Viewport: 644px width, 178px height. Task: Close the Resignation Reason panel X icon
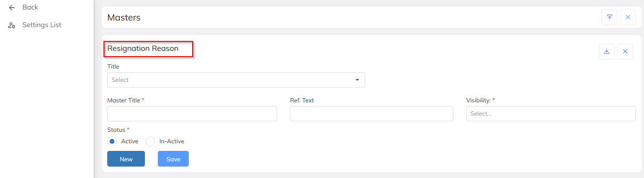[x=625, y=51]
